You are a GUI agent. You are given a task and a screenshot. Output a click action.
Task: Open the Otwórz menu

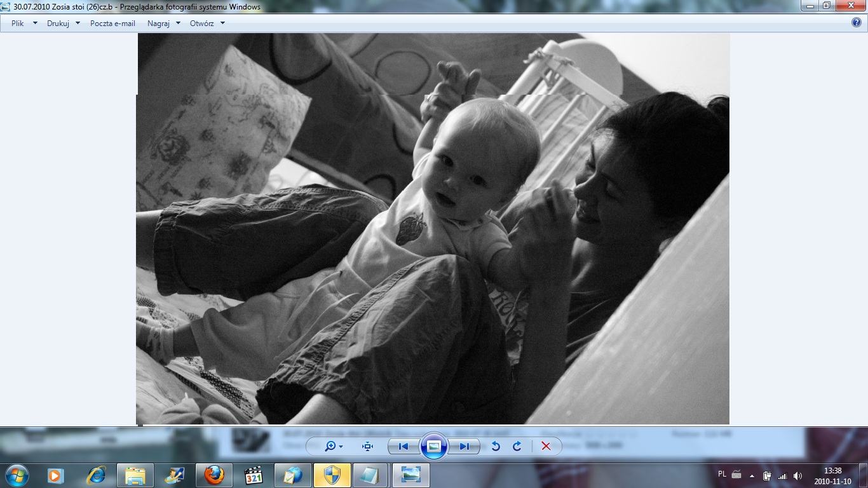[x=207, y=24]
